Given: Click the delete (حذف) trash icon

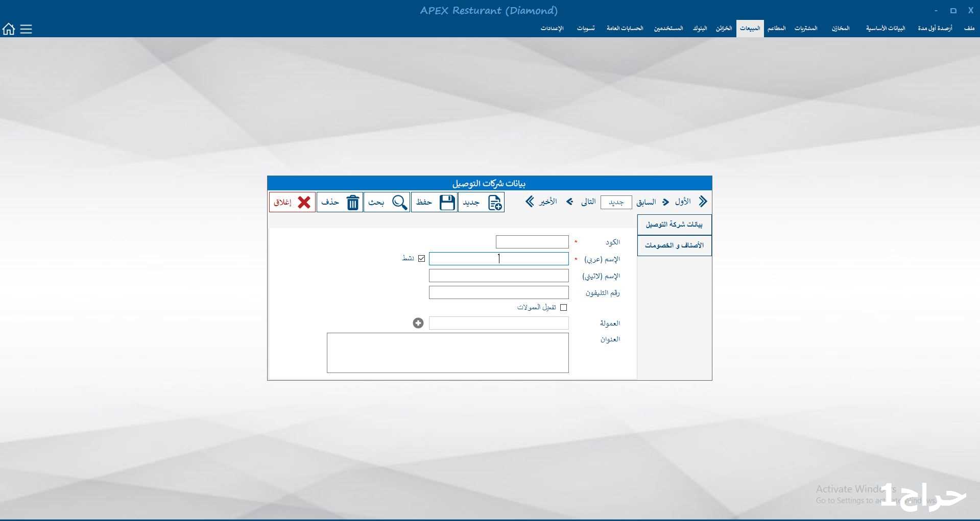Looking at the screenshot, I should tap(352, 203).
